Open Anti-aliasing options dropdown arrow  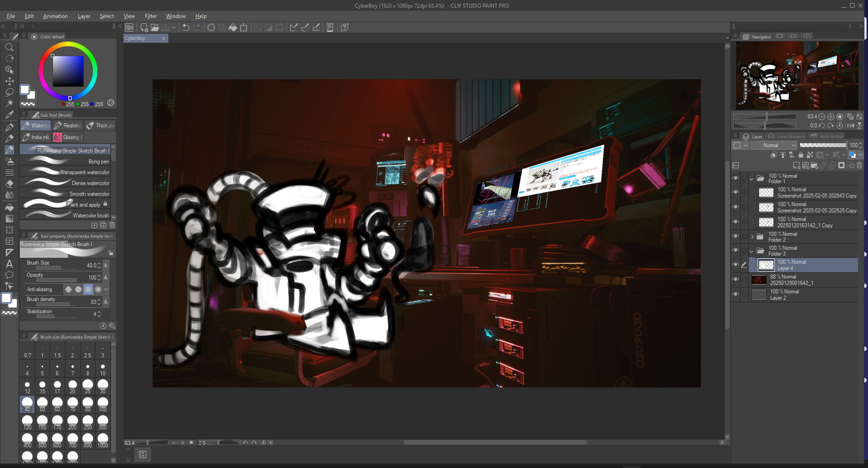click(106, 289)
